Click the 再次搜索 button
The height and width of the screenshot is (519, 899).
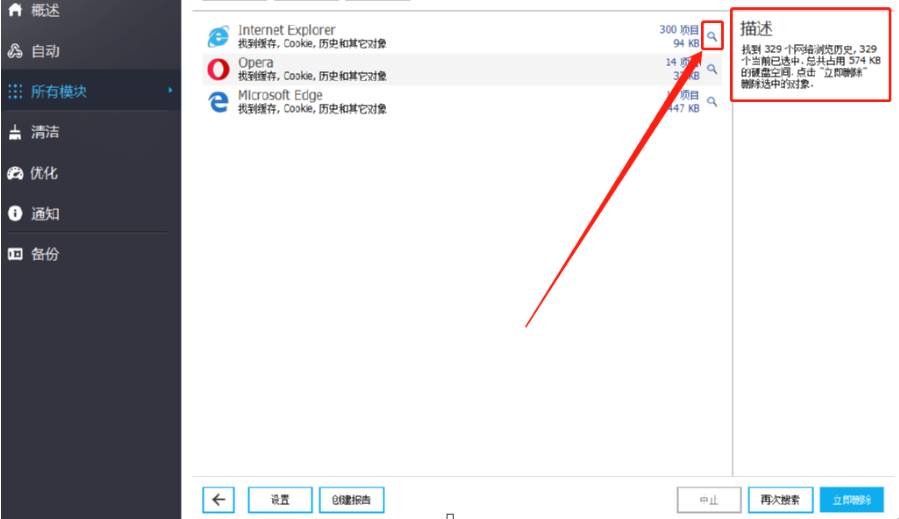point(780,500)
